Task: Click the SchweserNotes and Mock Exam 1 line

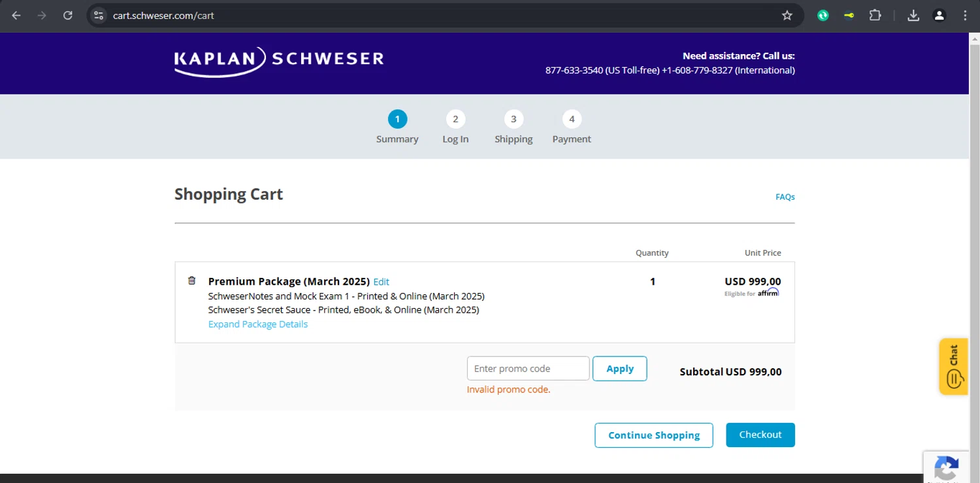Action: click(346, 296)
